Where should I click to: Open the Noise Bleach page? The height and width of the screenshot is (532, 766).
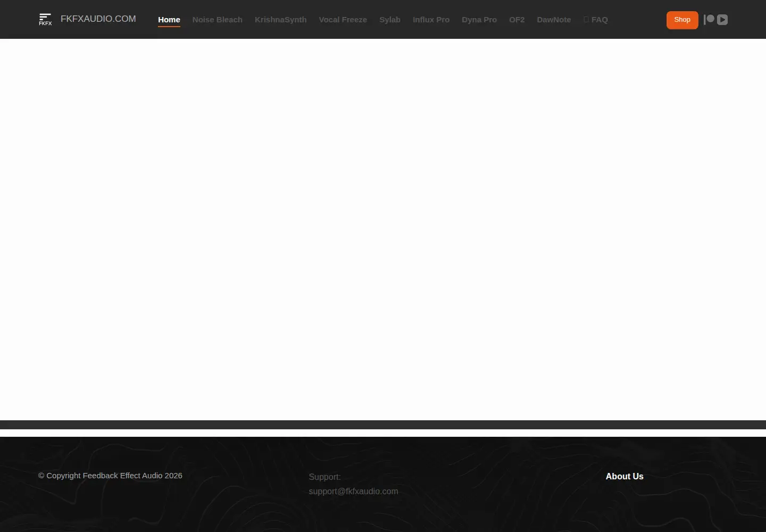(218, 20)
